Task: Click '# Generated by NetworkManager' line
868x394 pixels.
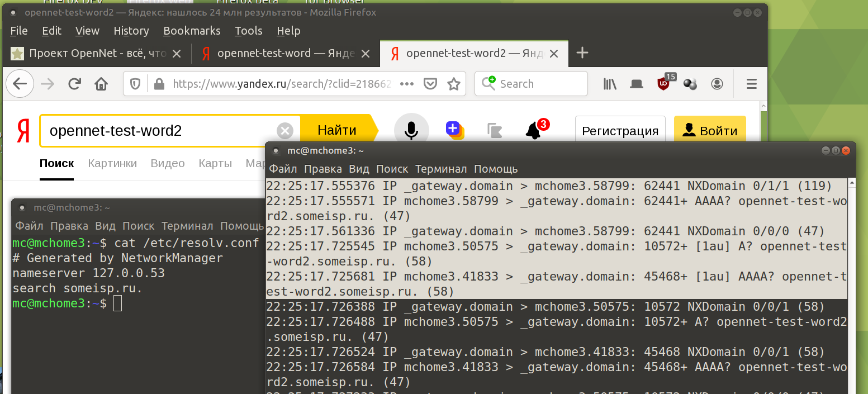Action: [x=117, y=258]
